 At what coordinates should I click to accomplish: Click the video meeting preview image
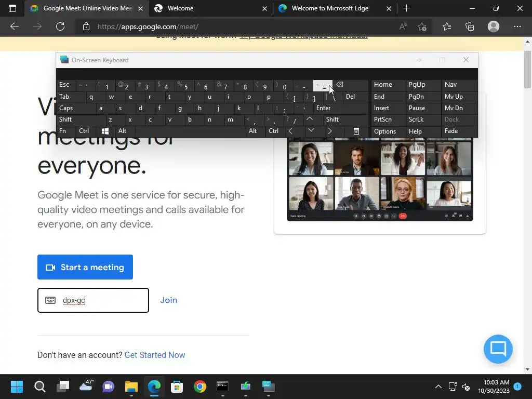(380, 179)
